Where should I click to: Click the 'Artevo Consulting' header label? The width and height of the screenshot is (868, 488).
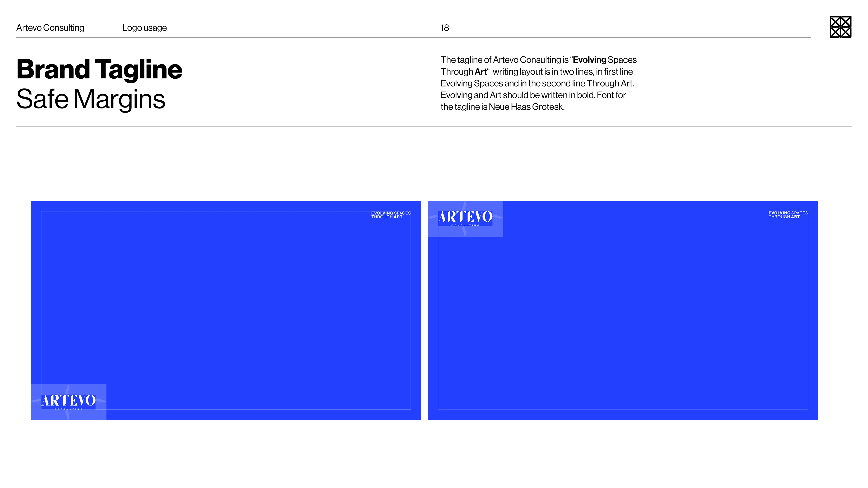tap(50, 28)
